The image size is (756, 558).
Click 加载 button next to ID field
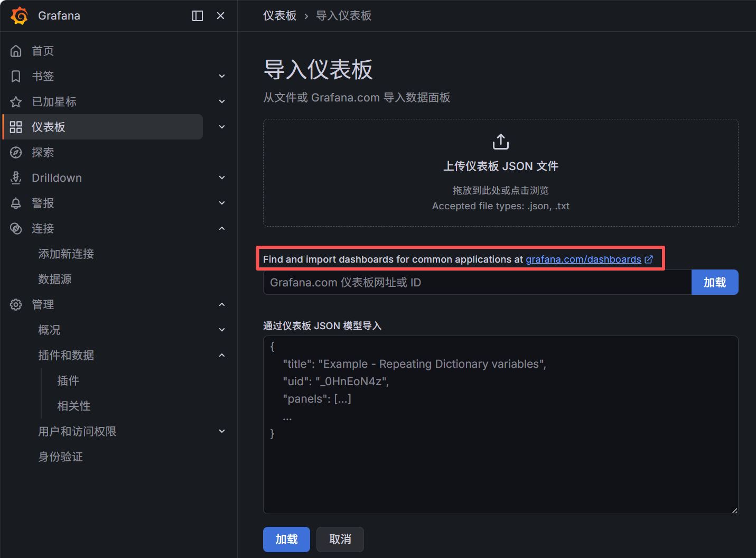pos(715,282)
